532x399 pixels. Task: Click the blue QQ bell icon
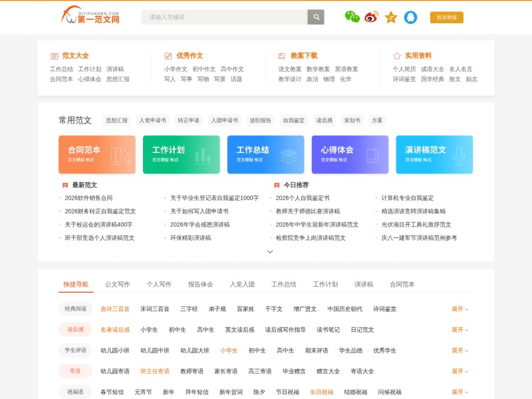pyautogui.click(x=410, y=17)
